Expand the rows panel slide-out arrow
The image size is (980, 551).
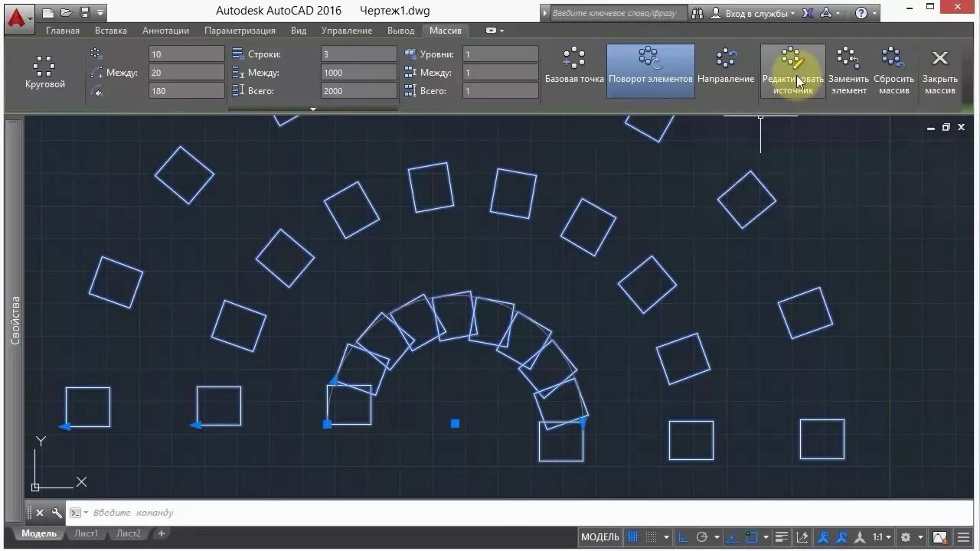(312, 109)
